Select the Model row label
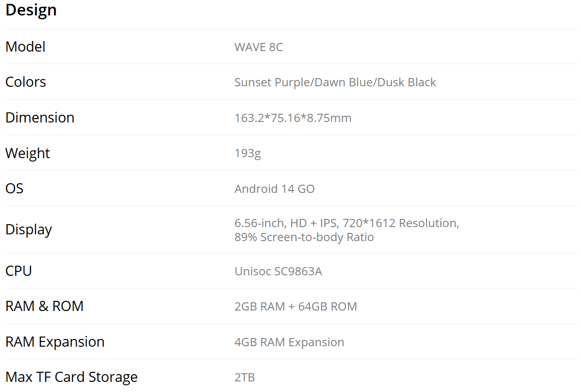The height and width of the screenshot is (392, 581). coord(25,47)
